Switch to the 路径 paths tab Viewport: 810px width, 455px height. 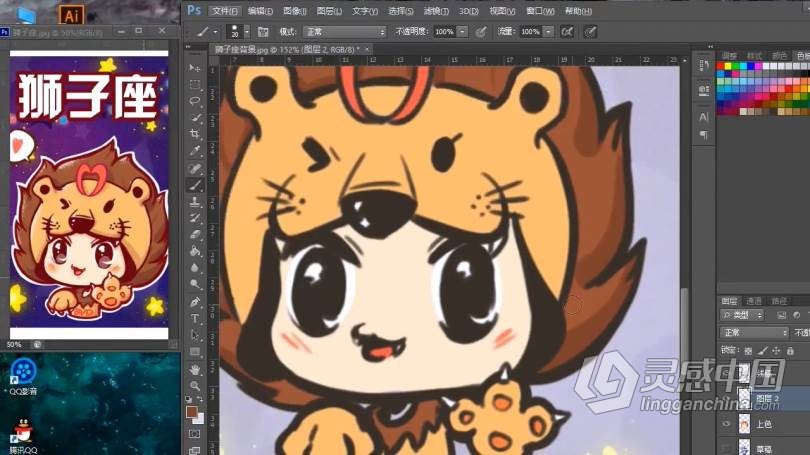coord(778,301)
